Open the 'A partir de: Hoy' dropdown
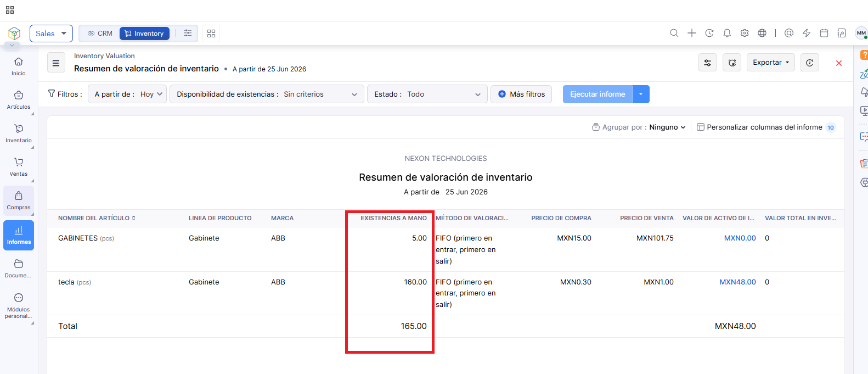Screen dimensions: 868x374 [x=127, y=94]
